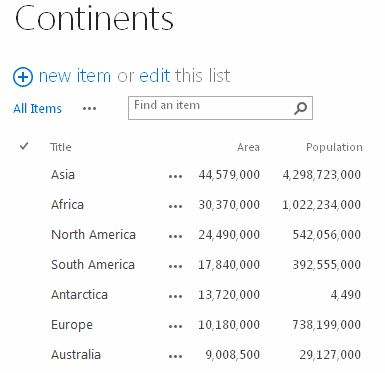Screen dimensions: 385x373
Task: Open the Africa list item
Action: click(x=67, y=204)
